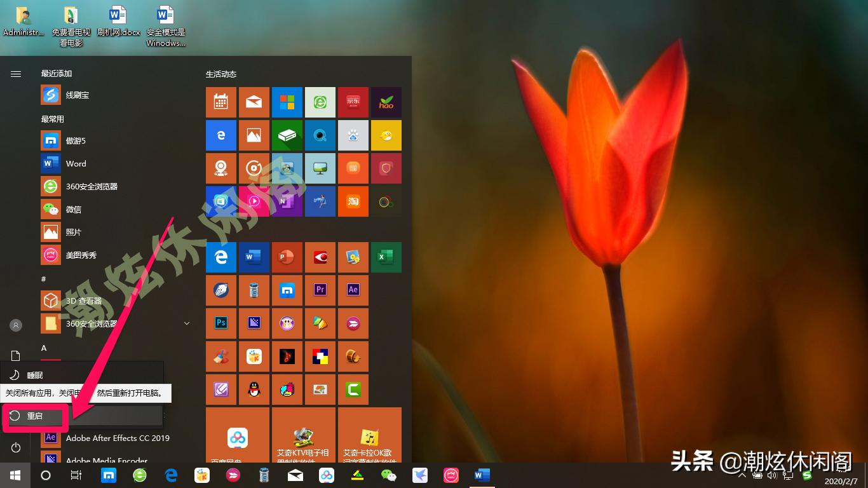868x488 pixels.
Task: Expand the Start menu hamburger panel
Action: 15,73
